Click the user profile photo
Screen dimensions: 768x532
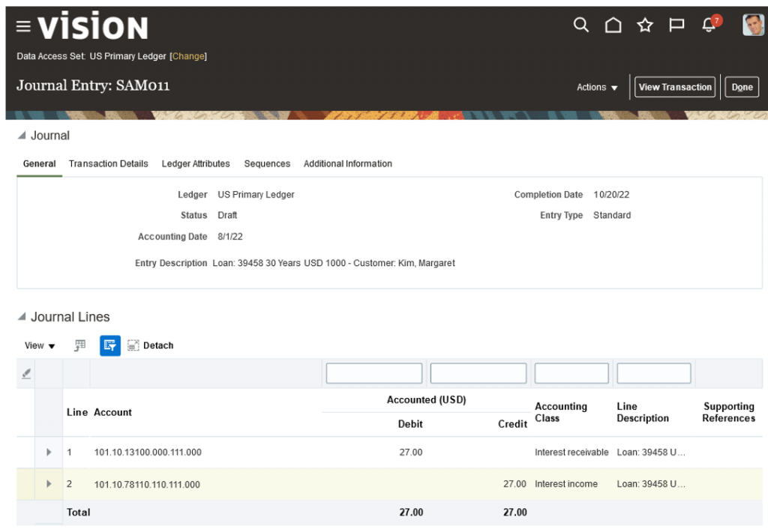(752, 24)
